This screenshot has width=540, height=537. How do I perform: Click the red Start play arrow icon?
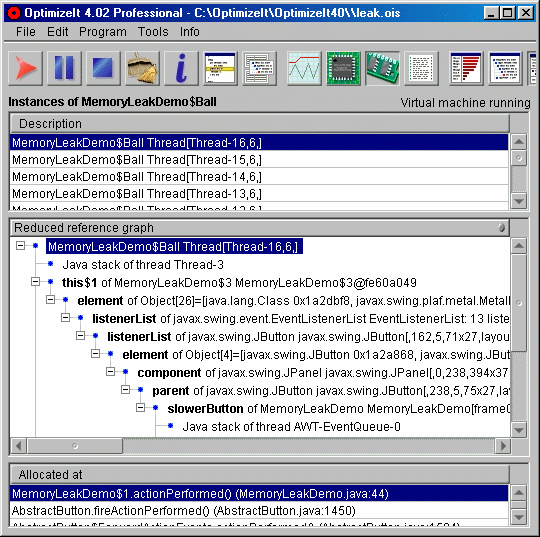[25, 68]
